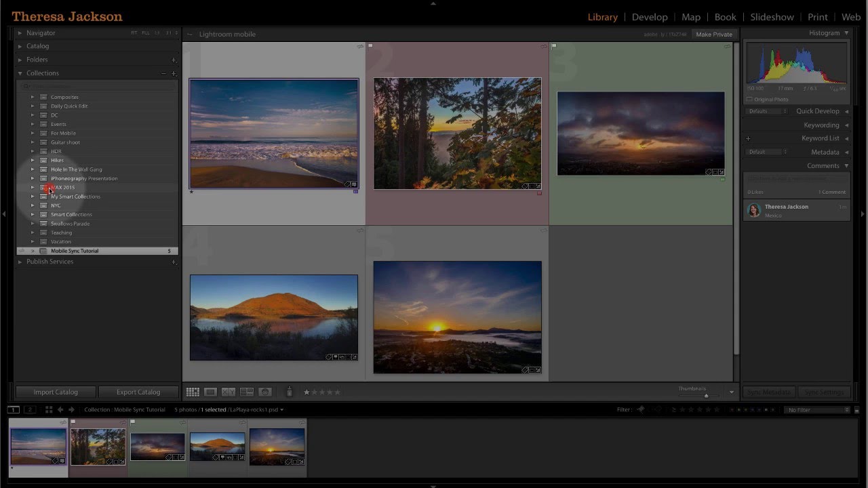Set Navigator zoom to FIT

click(134, 33)
